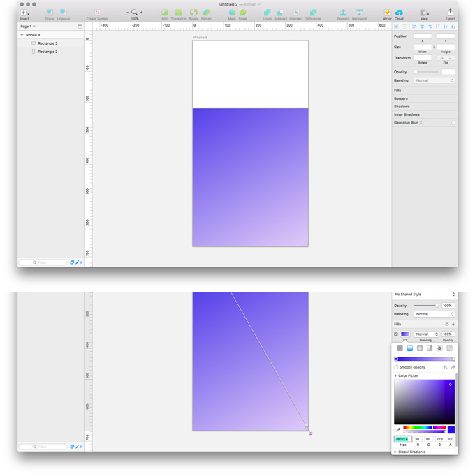Open the Cloud upload tool
This screenshot has height=476, width=475.
[x=399, y=13]
